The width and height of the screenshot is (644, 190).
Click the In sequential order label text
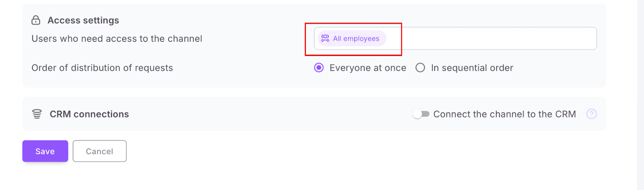coord(472,68)
